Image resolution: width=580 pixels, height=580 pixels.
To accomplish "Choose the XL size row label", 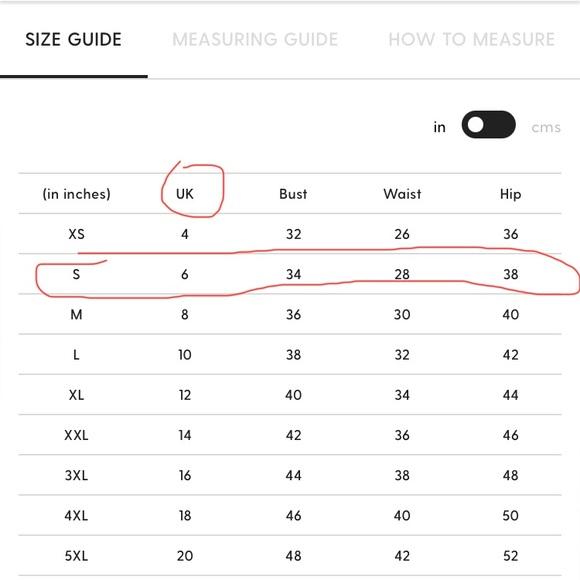I will click(x=76, y=395).
